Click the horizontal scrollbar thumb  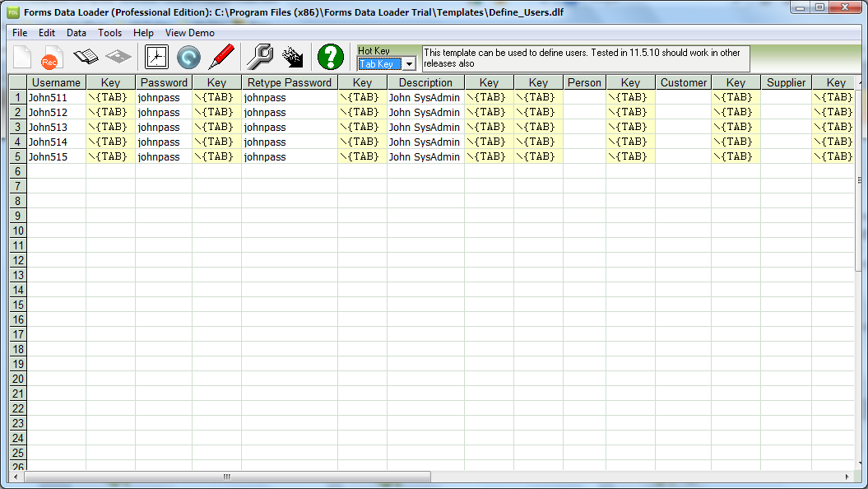[227, 477]
